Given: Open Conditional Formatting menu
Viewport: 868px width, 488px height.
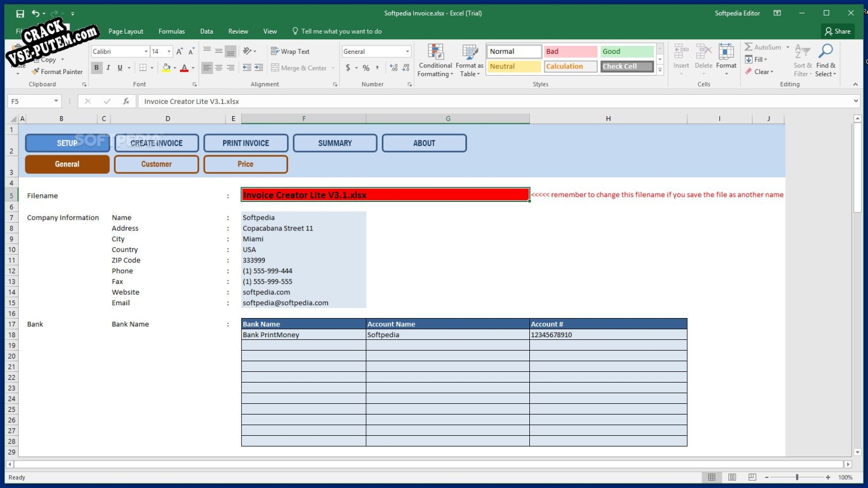Looking at the screenshot, I should (x=435, y=60).
